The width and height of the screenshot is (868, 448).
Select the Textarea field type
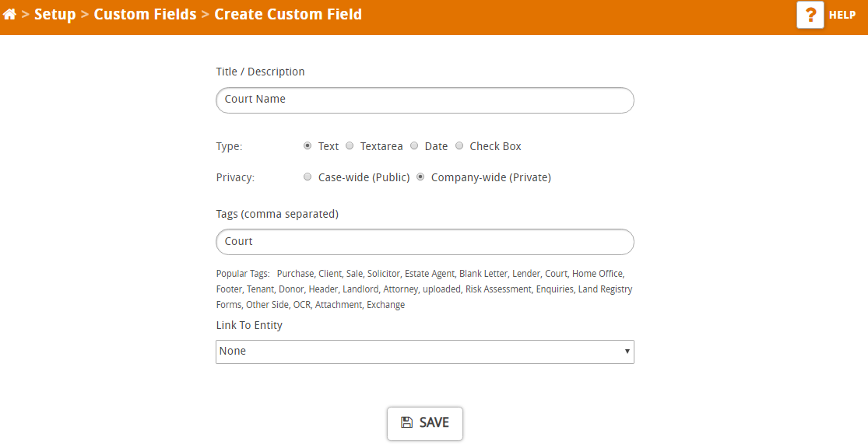click(x=350, y=145)
